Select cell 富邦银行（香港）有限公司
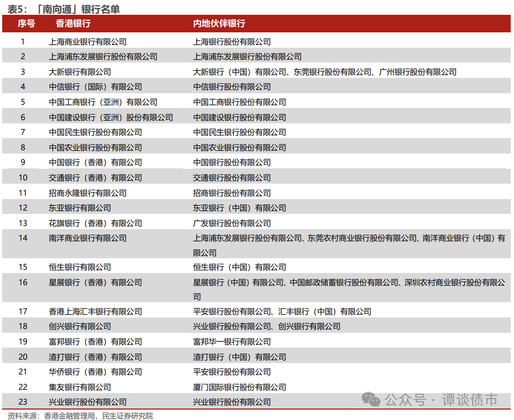Screen dimensions: 514x420 coord(95,342)
